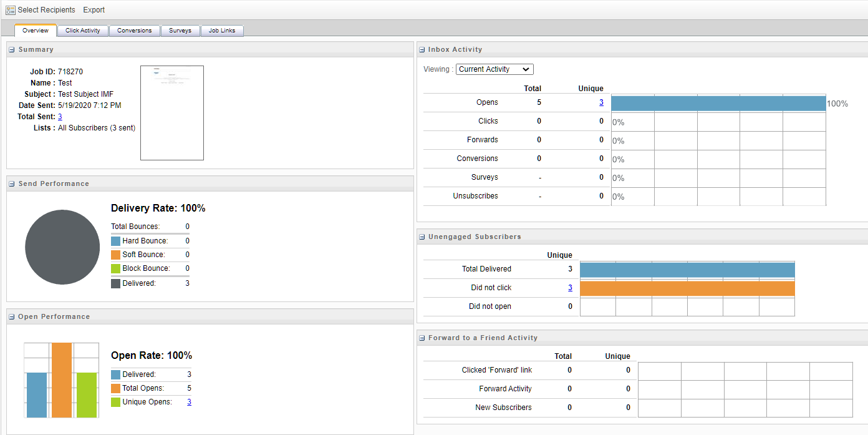Click the Hard Bounce blue swatch
The image size is (868, 435).
click(x=115, y=241)
